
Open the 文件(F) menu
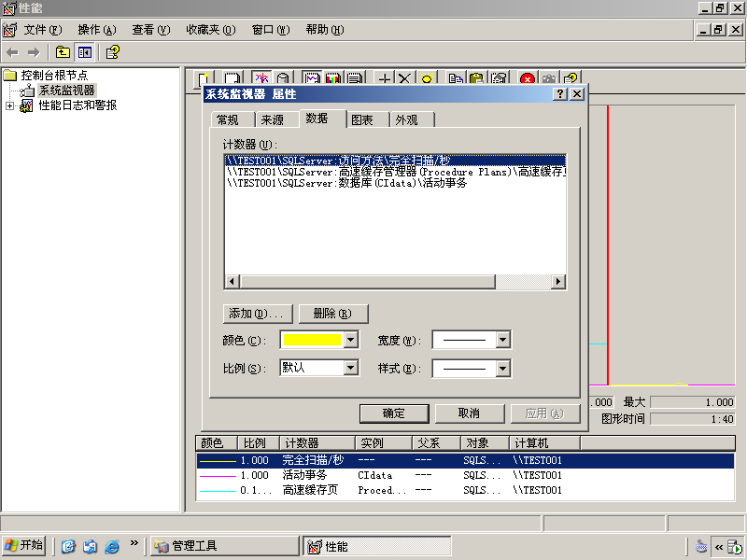43,30
